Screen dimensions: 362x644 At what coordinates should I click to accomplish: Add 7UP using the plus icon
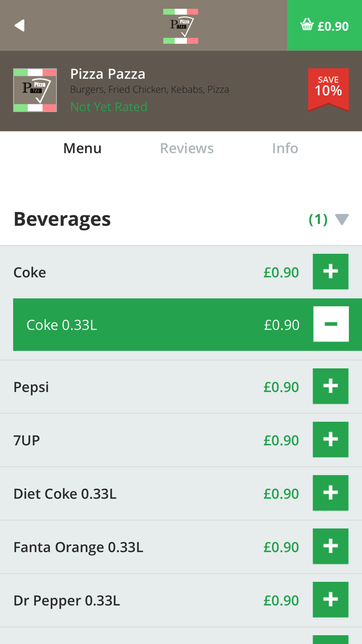point(331,439)
